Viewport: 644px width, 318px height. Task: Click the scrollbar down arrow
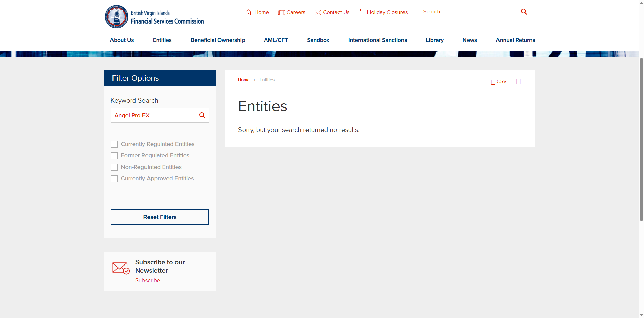click(641, 315)
